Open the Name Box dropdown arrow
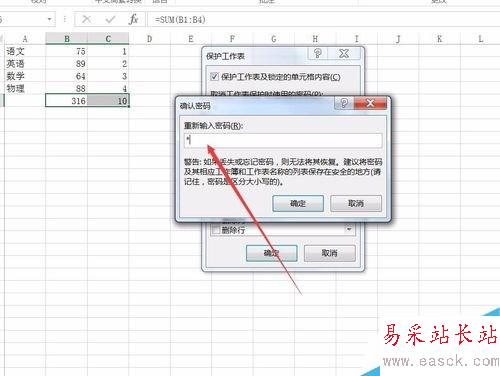This screenshot has width=500, height=376. click(x=49, y=19)
